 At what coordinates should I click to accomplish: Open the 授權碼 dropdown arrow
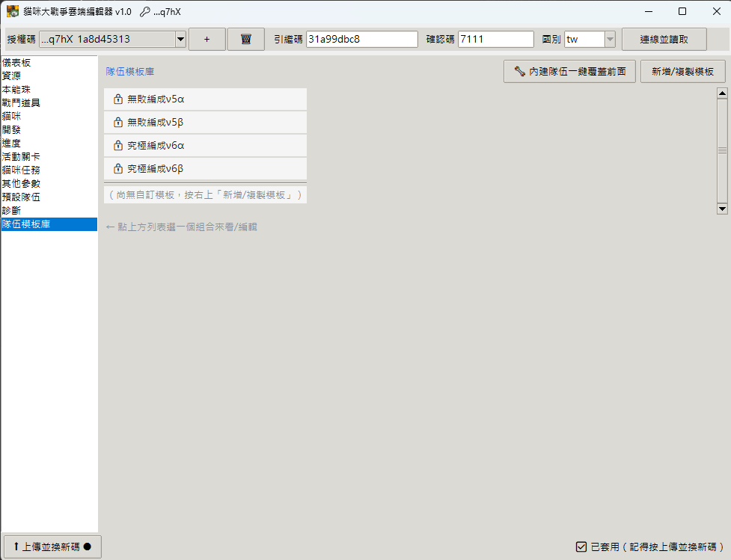click(181, 39)
